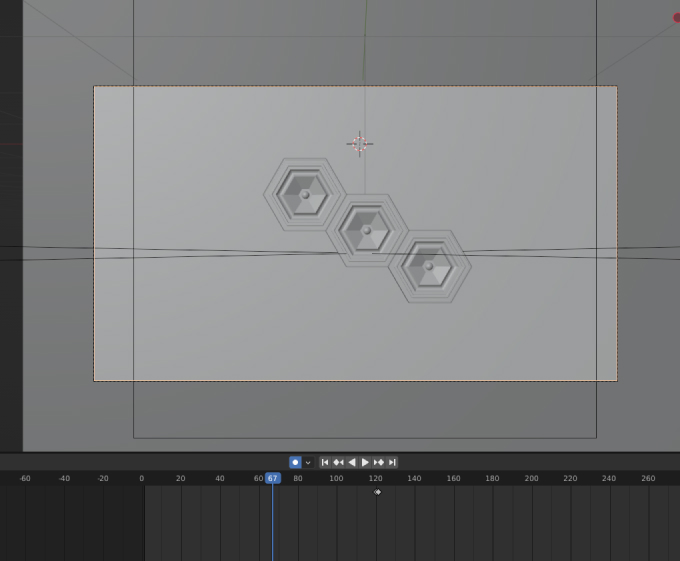Set playhead at frame 160 label
The image size is (680, 561).
[453, 478]
